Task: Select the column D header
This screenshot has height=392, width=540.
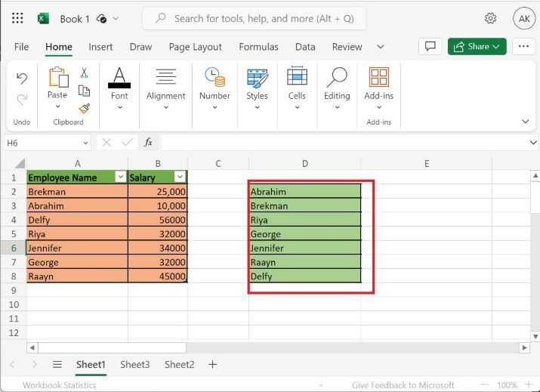Action: click(x=305, y=163)
